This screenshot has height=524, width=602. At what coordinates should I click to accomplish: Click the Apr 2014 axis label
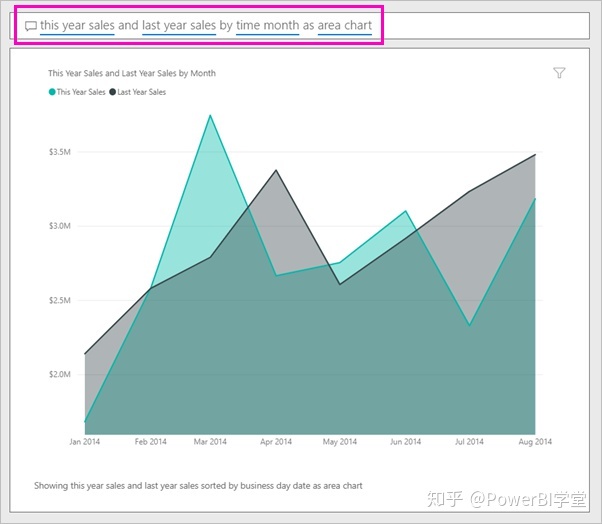tap(276, 441)
